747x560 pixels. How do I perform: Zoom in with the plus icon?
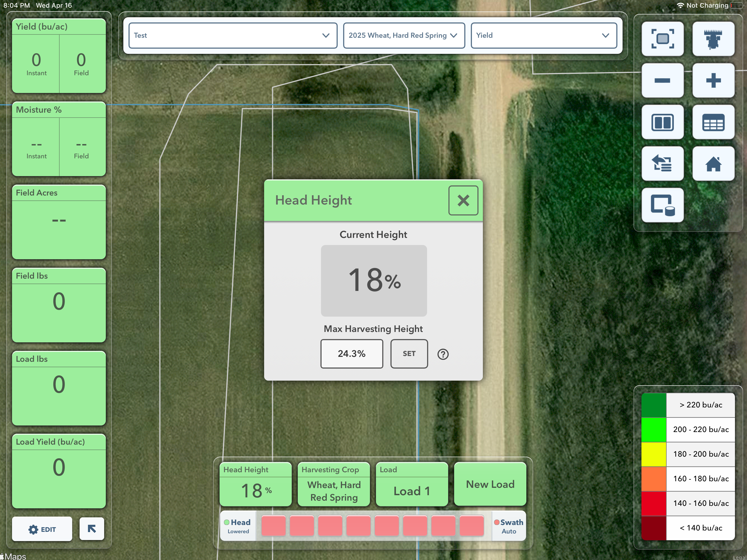click(713, 80)
